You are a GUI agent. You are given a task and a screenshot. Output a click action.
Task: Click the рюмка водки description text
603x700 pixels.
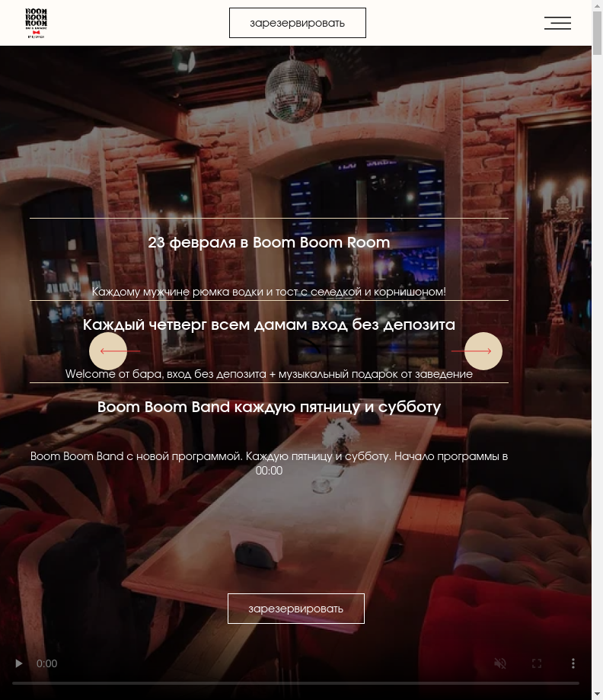(269, 292)
